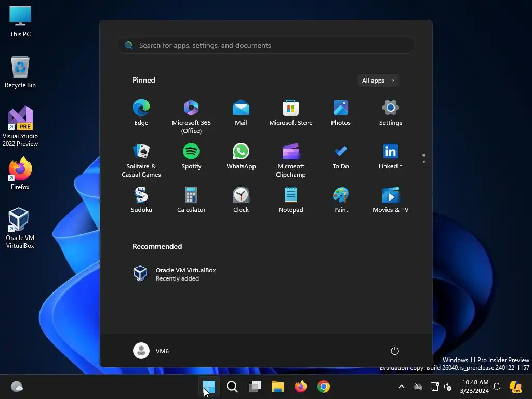
Task: Open notifications bell icon
Action: coord(497,387)
